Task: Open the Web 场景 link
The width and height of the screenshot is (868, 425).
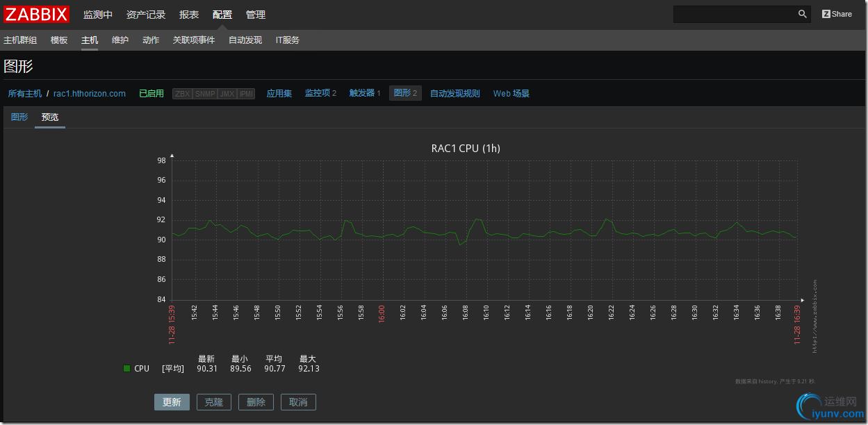Action: pyautogui.click(x=511, y=94)
